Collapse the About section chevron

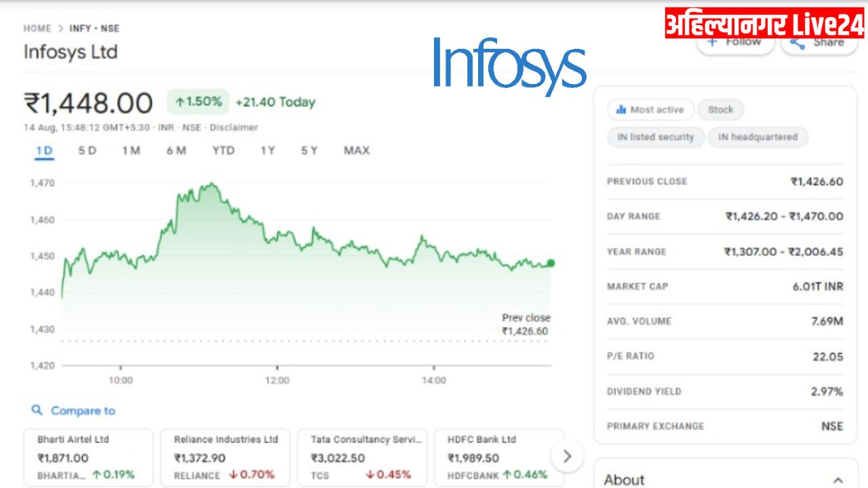[838, 480]
